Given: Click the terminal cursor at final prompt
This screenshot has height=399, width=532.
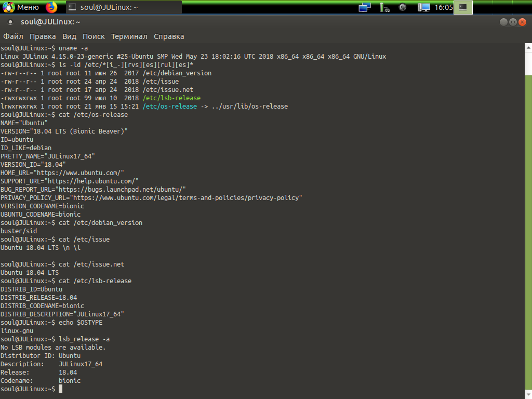Looking at the screenshot, I should pyautogui.click(x=61, y=389).
